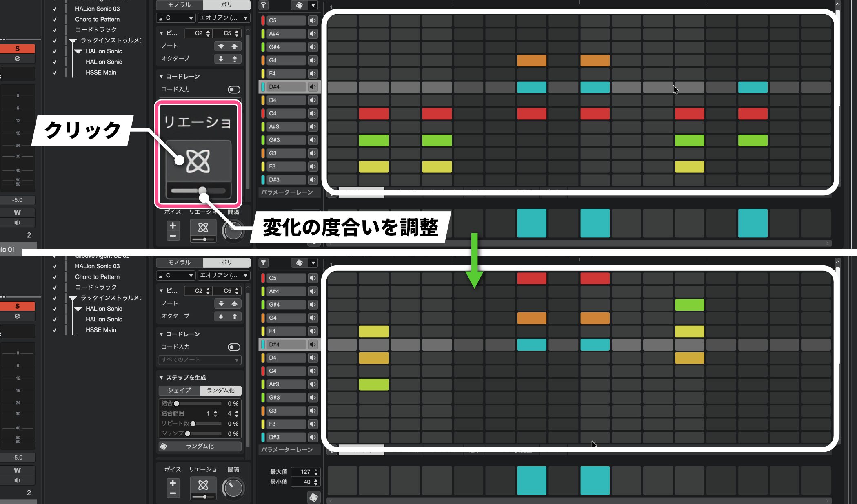Screen dimensions: 857x504
Task: Click the dice randomize icon above lanes
Action: (299, 5)
